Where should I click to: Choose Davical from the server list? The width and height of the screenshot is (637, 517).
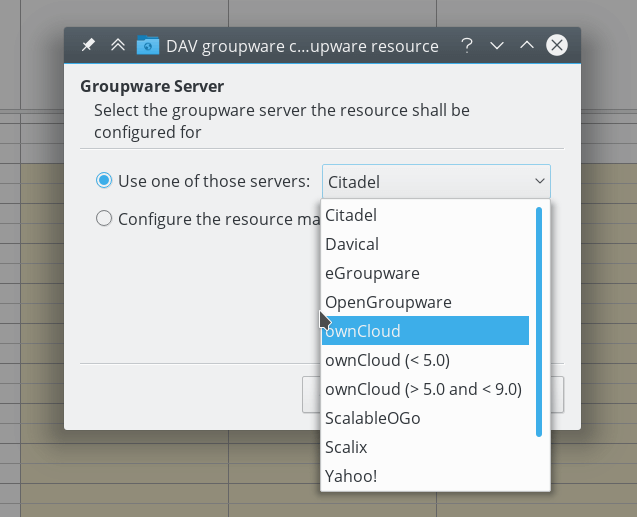[352, 243]
